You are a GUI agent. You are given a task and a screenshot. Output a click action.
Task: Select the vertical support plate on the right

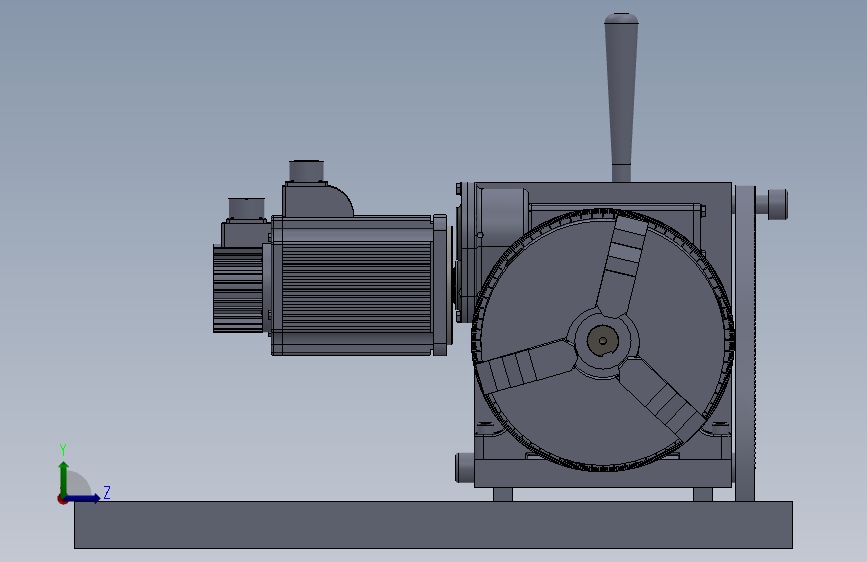click(745, 343)
